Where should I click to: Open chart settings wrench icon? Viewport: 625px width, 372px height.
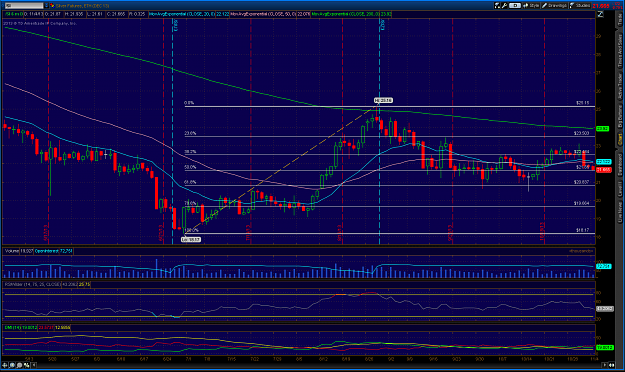pos(504,6)
